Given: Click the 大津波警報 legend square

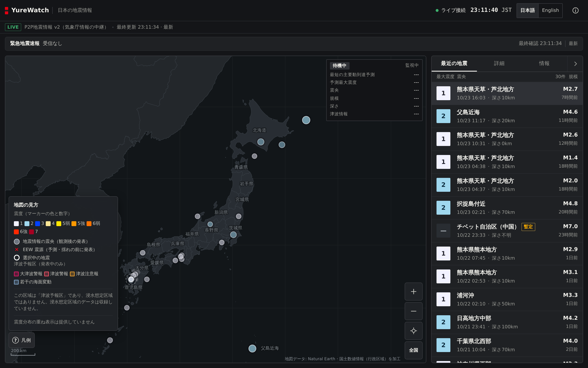Looking at the screenshot, I should pos(16,274).
